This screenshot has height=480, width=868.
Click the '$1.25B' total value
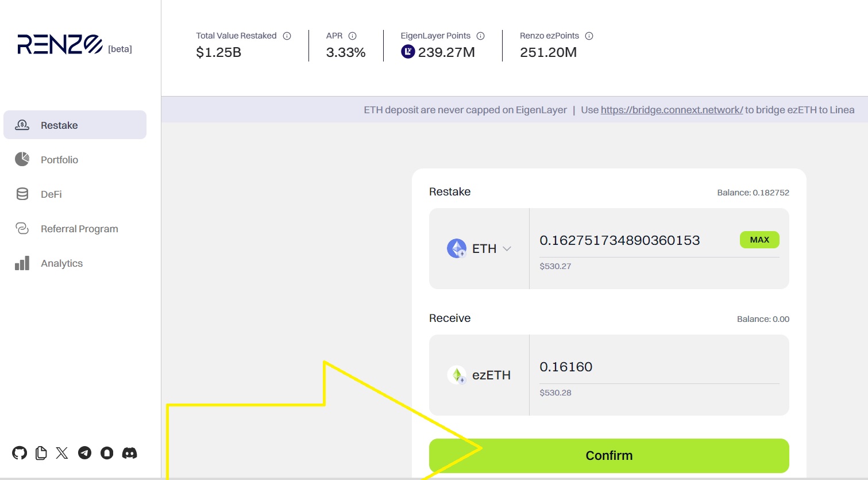click(218, 52)
